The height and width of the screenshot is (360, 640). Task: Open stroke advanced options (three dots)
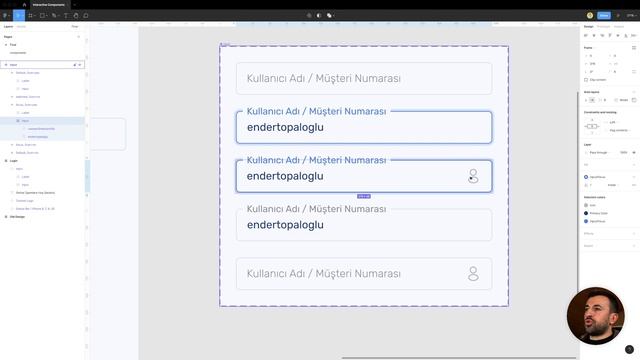pos(634,185)
